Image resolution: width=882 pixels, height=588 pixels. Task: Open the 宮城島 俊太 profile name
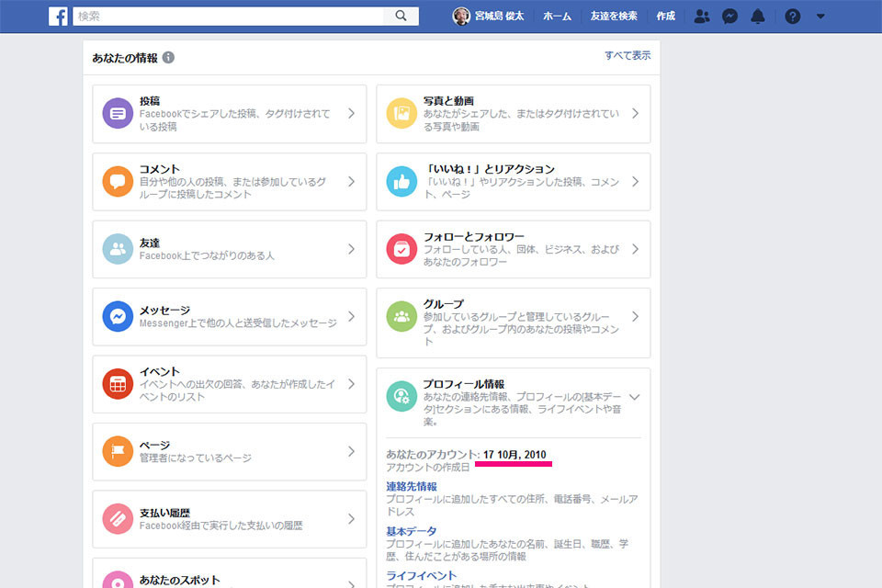pyautogui.click(x=499, y=17)
